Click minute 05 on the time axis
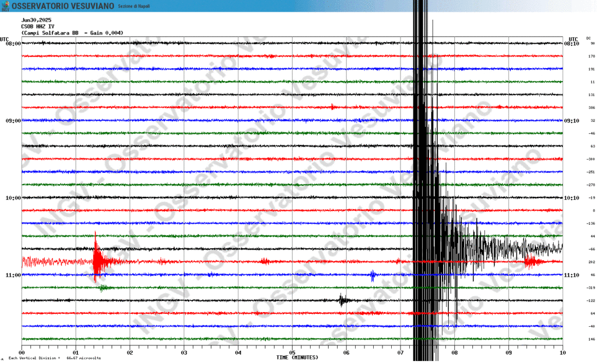Image resolution: width=597 pixels, height=364 pixels. click(x=292, y=353)
